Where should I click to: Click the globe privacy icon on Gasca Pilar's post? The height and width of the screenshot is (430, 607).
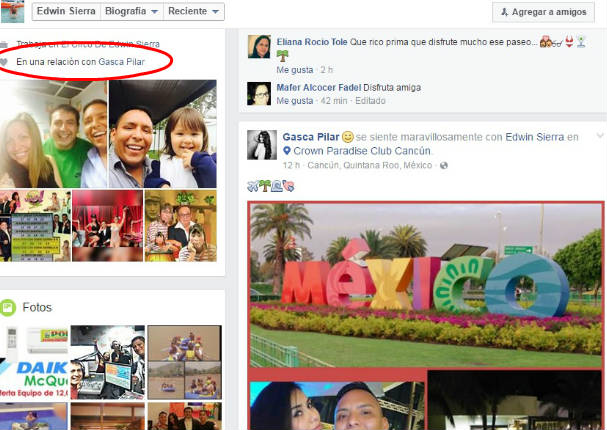(443, 165)
